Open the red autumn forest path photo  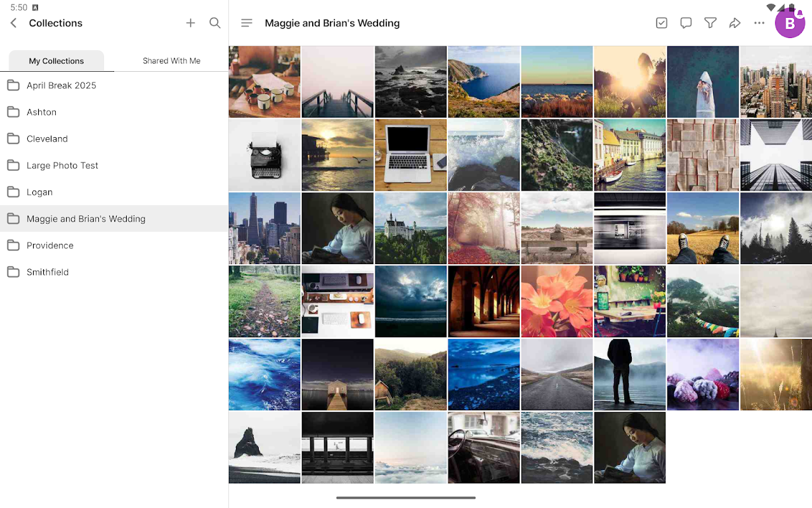[x=483, y=228]
